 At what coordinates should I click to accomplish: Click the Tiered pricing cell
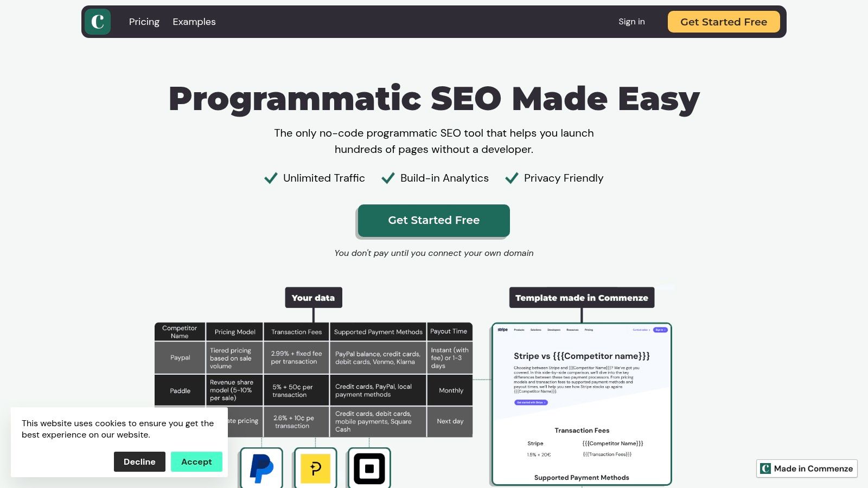[235, 358]
